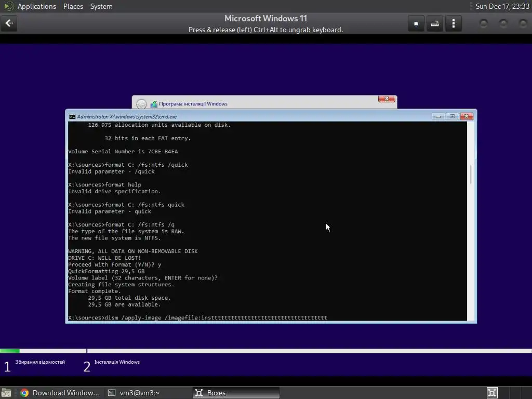Click the 'Volume Serial Number is 7CBE-B4EA' line
Screen dimensions: 532x399
point(123,151)
